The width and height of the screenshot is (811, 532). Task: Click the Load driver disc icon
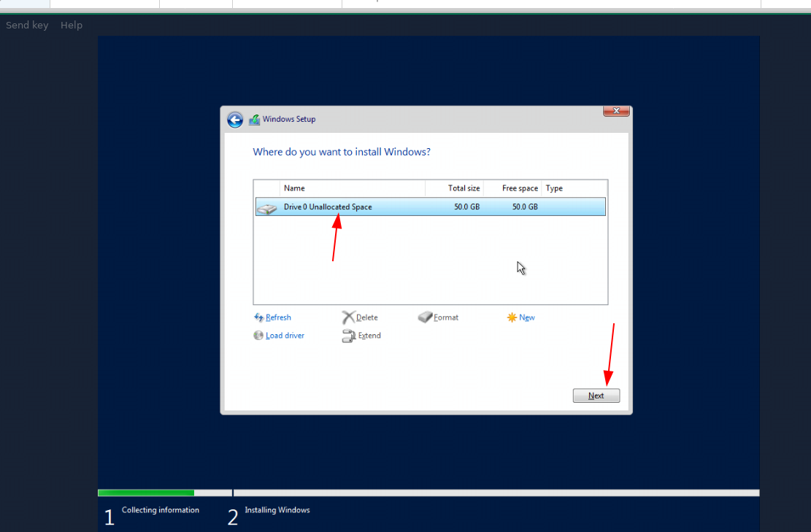[x=258, y=335]
